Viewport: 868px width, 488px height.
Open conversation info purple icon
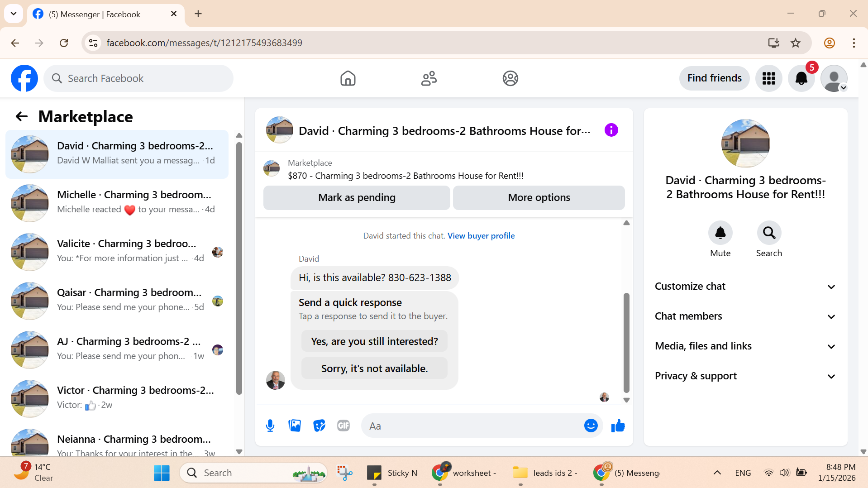(611, 130)
